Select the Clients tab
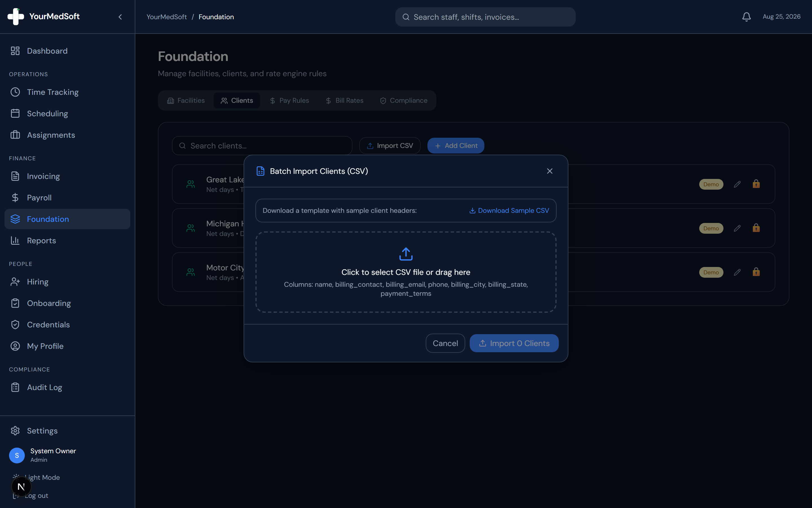812x508 pixels. 237,100
